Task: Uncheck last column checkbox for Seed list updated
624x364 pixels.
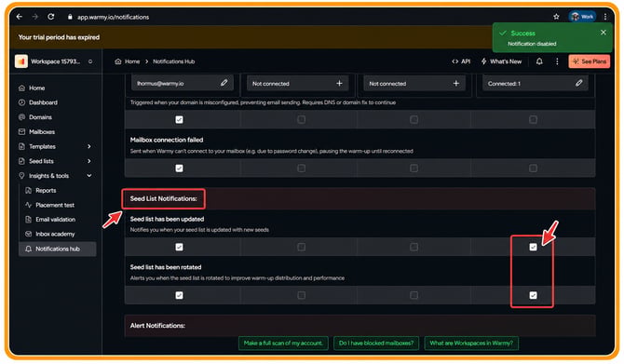Action: click(x=534, y=247)
